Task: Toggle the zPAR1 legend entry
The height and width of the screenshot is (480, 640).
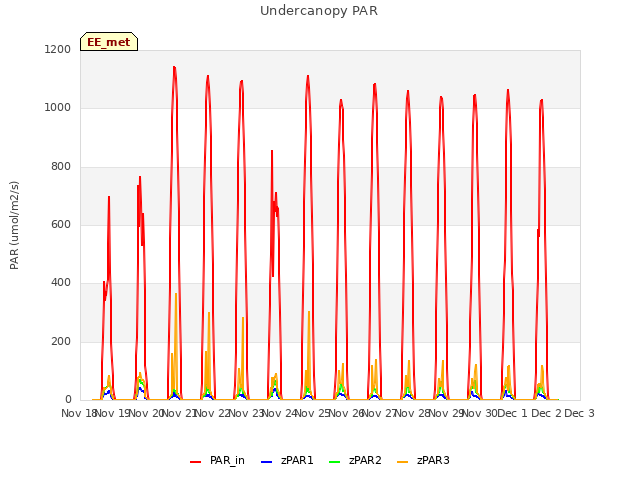Action: pyautogui.click(x=287, y=460)
